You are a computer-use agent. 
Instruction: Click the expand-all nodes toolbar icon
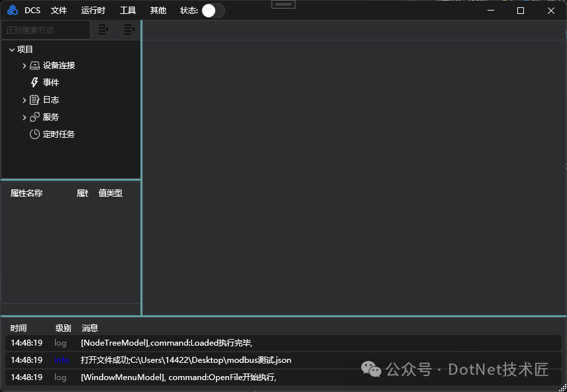[x=103, y=29]
